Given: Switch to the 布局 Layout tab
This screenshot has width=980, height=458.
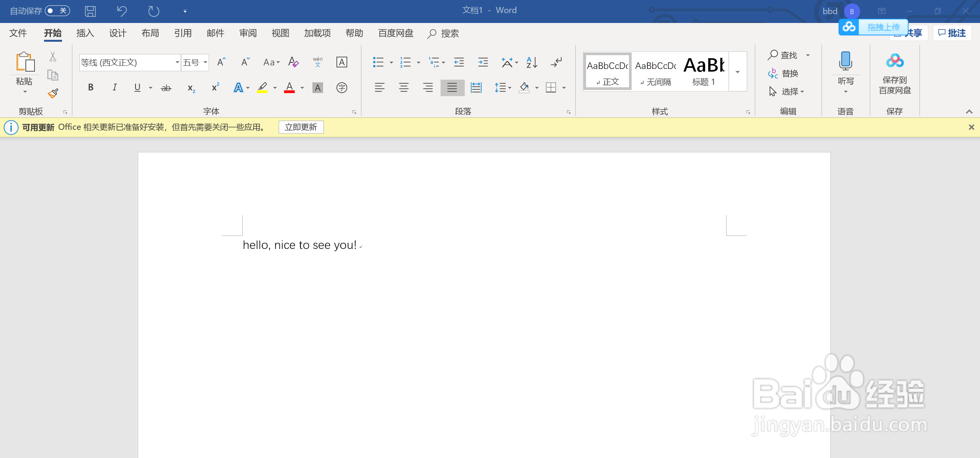Looking at the screenshot, I should (x=150, y=33).
